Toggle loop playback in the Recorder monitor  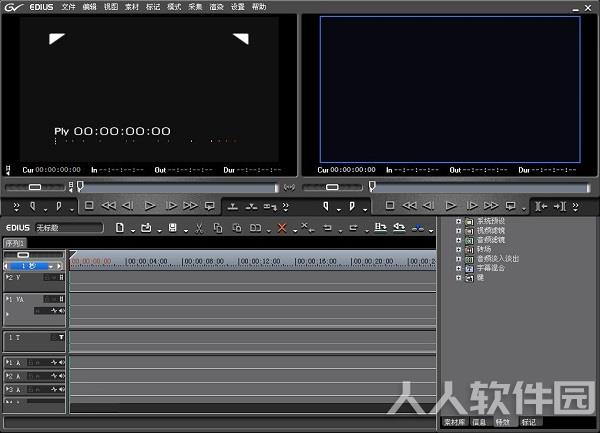[510, 206]
